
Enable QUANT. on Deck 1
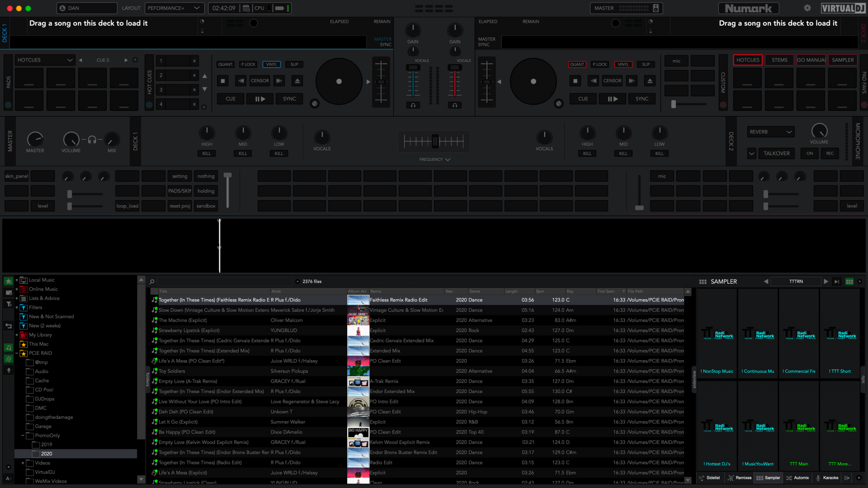226,65
